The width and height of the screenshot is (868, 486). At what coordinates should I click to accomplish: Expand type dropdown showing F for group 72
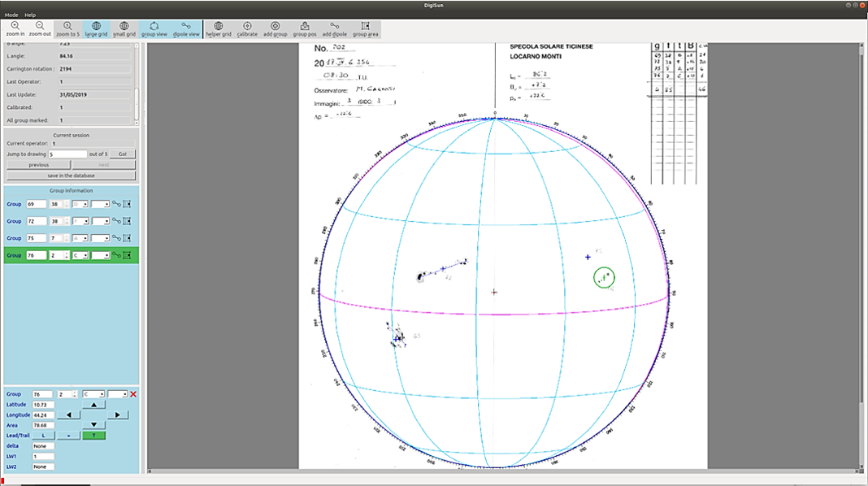80,221
